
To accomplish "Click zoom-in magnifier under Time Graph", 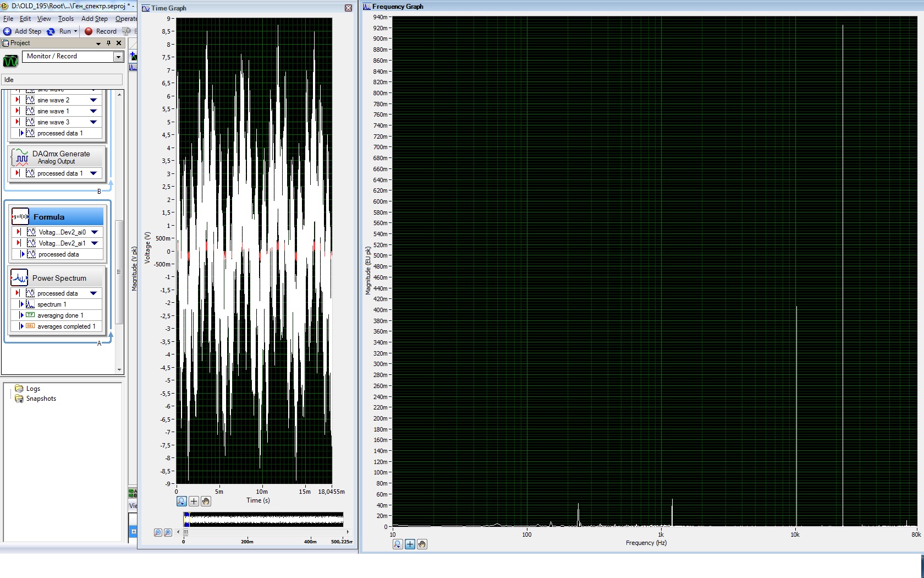I will pyautogui.click(x=168, y=532).
